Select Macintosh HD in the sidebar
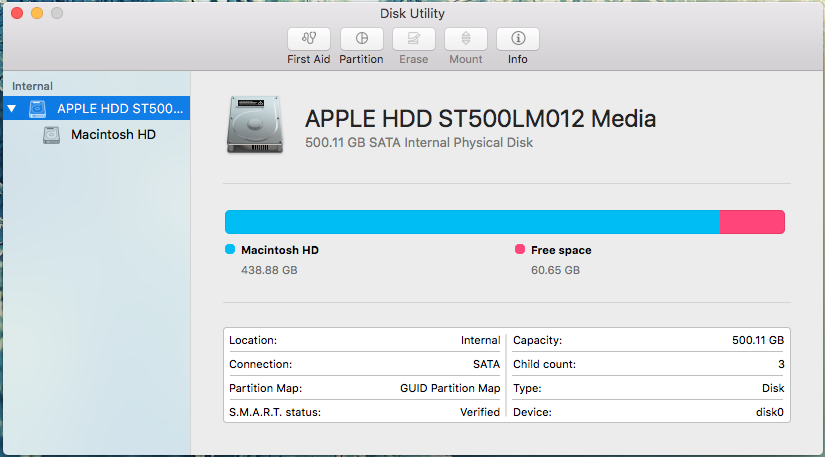Viewport: 825px width, 457px height. coord(96,135)
